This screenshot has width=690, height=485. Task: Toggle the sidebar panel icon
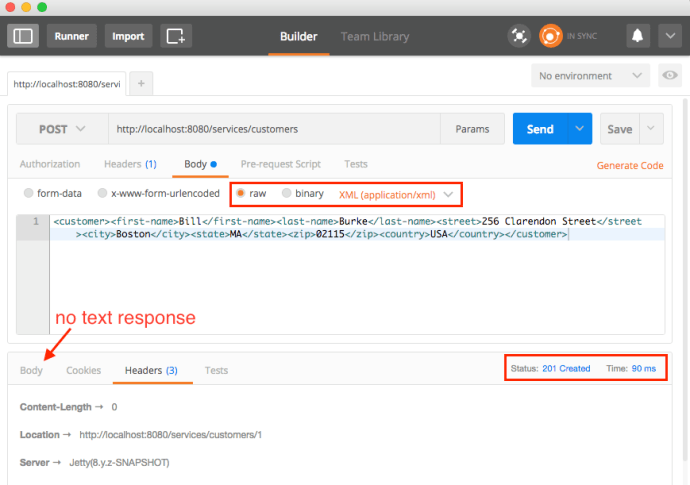click(x=23, y=36)
